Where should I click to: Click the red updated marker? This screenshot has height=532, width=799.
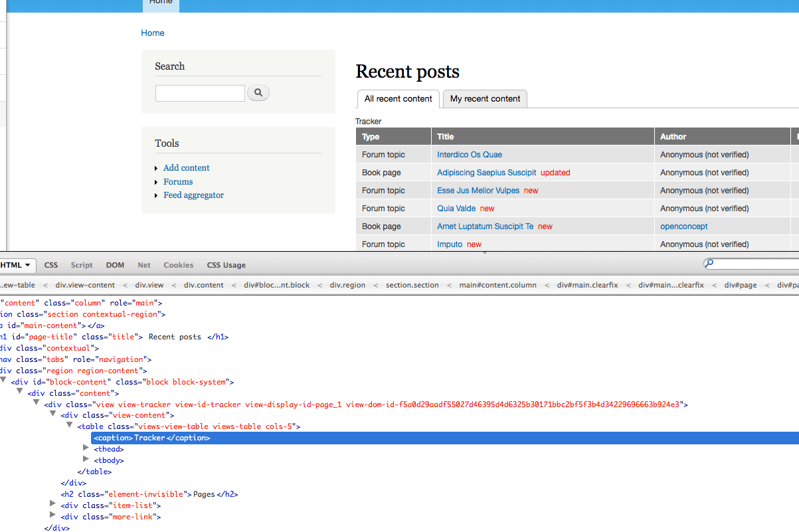(555, 173)
